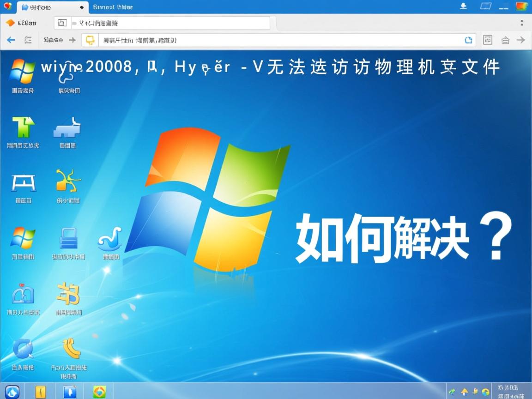Click the gray forward arrow beside the yellow address icon
This screenshot has height=399, width=532.
(72, 40)
